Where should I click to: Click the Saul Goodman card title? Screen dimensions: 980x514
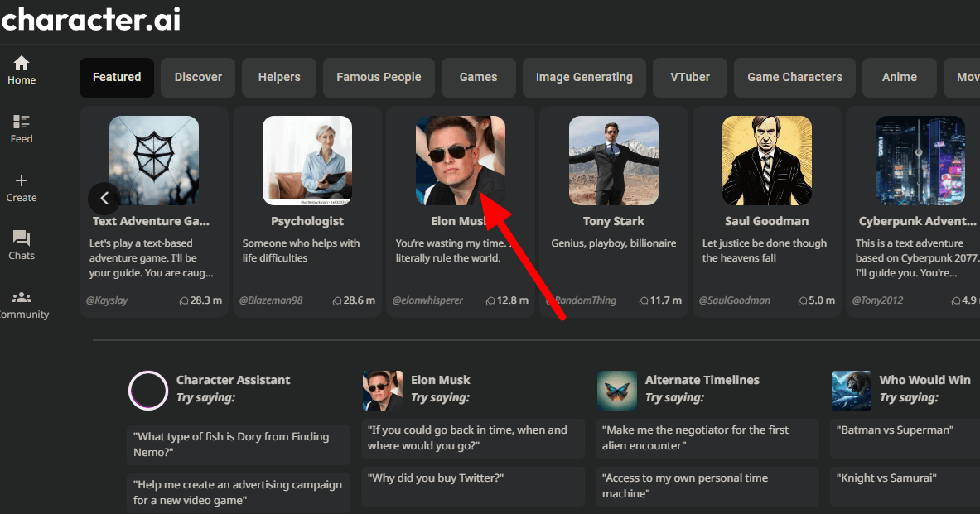coord(767,221)
